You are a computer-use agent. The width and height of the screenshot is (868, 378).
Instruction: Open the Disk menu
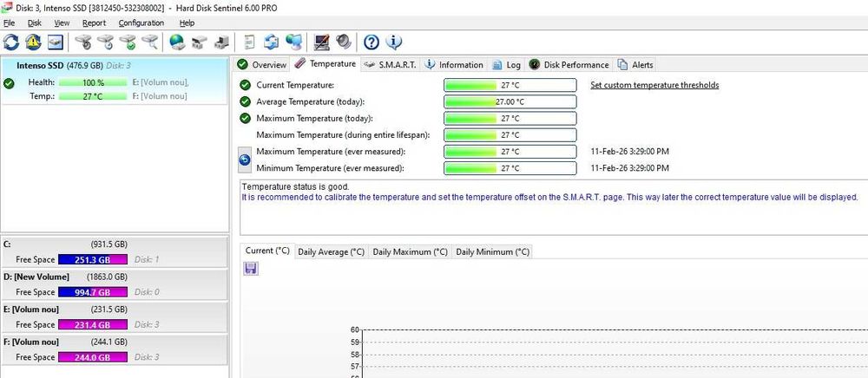[x=35, y=23]
